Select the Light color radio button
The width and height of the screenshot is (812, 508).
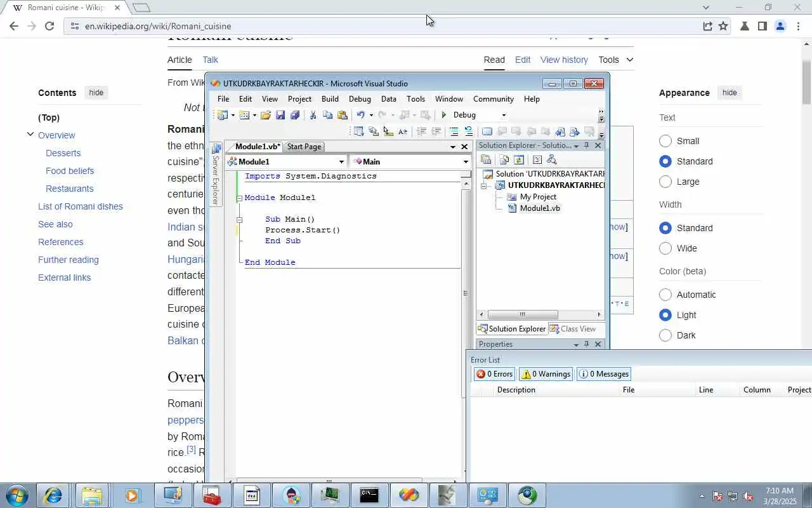(x=665, y=315)
